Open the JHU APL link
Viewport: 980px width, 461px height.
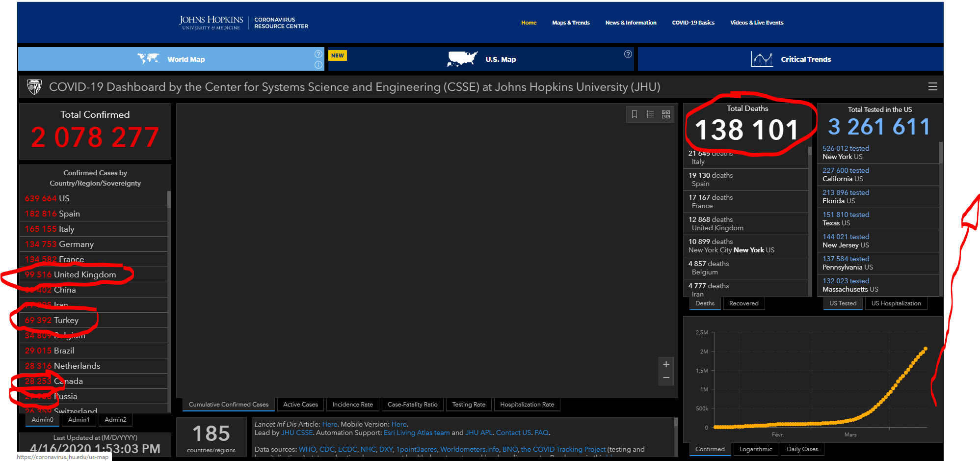point(479,433)
